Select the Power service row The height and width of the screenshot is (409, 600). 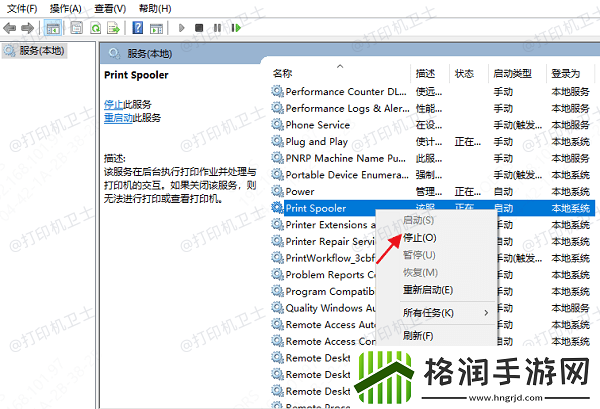coord(432,191)
